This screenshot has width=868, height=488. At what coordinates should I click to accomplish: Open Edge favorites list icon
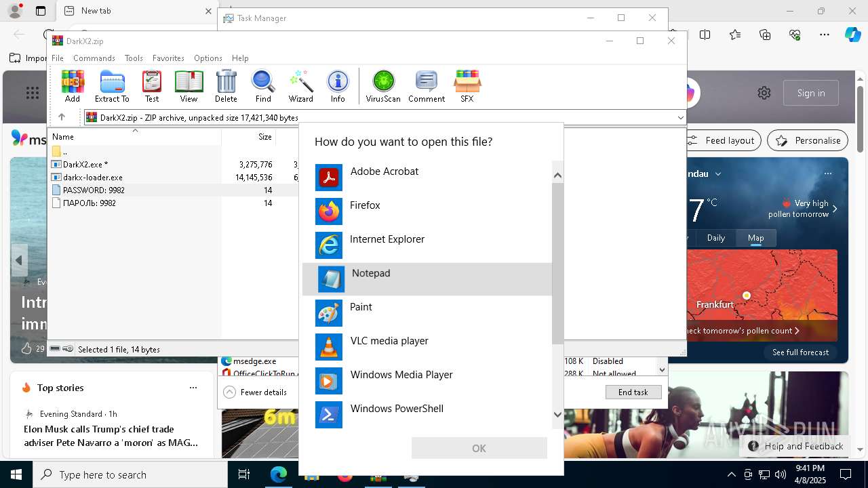coord(735,35)
